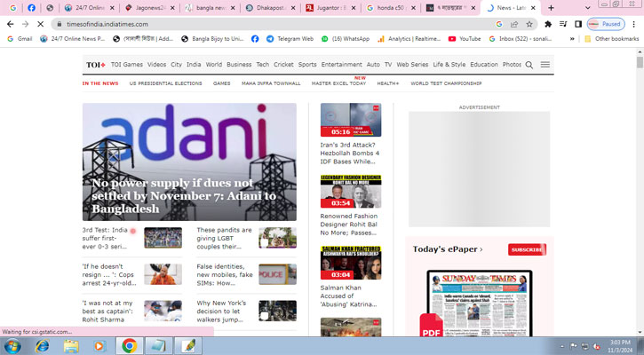
Task: Open the new tab plus button
Action: pos(551,8)
